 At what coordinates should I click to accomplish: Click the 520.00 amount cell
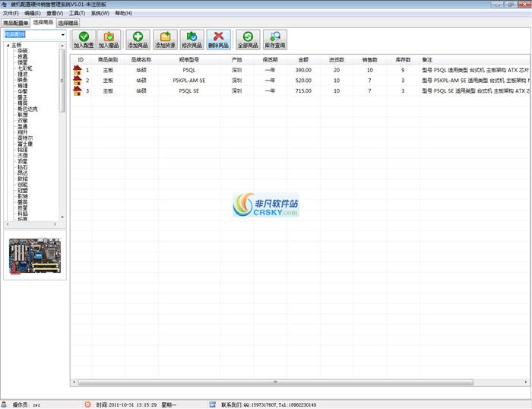[x=303, y=81]
